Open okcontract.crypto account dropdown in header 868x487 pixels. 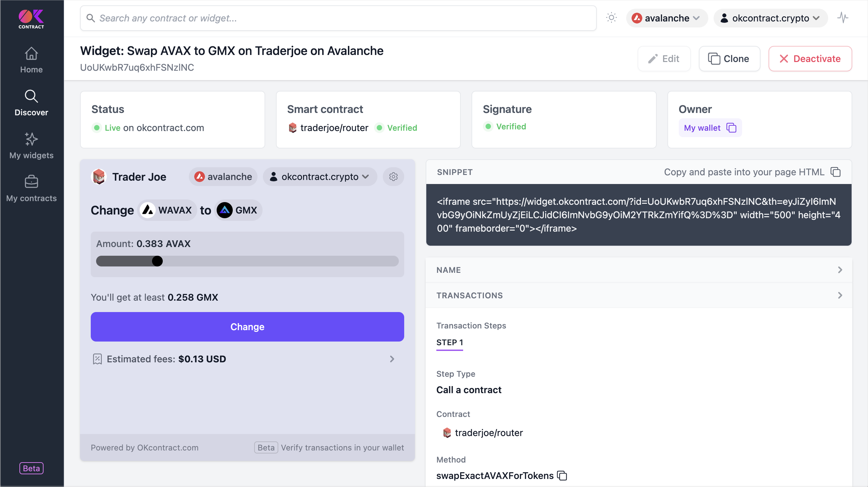coord(770,18)
